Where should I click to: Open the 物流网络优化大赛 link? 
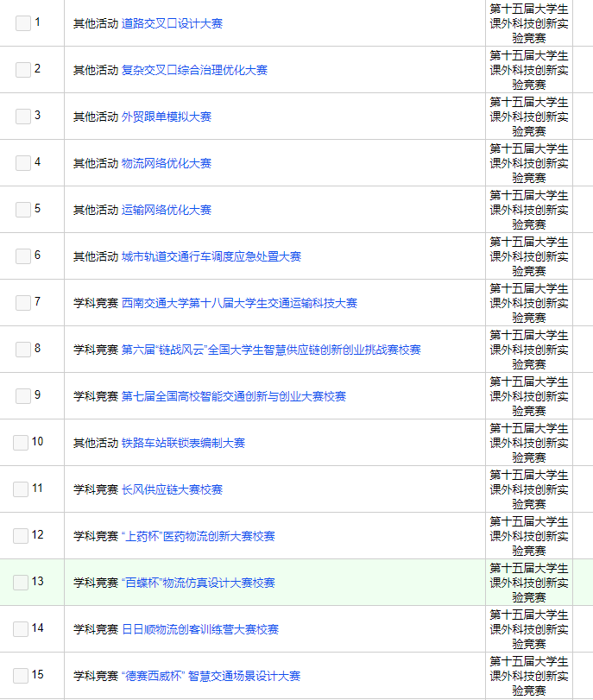[167, 163]
